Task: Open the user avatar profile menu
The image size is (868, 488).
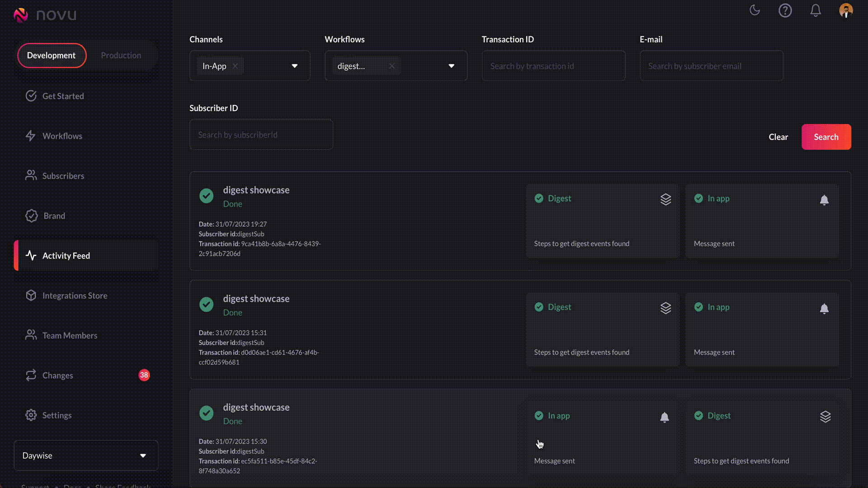Action: coord(845,10)
